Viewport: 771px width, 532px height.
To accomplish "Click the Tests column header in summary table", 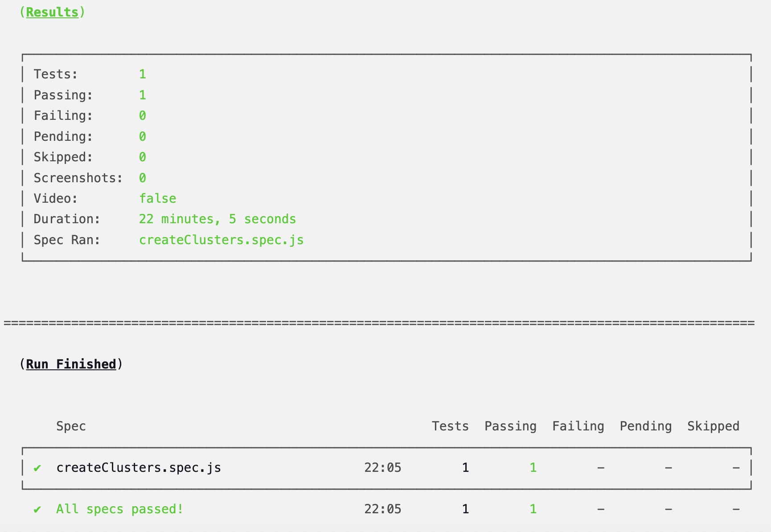I will (x=450, y=426).
